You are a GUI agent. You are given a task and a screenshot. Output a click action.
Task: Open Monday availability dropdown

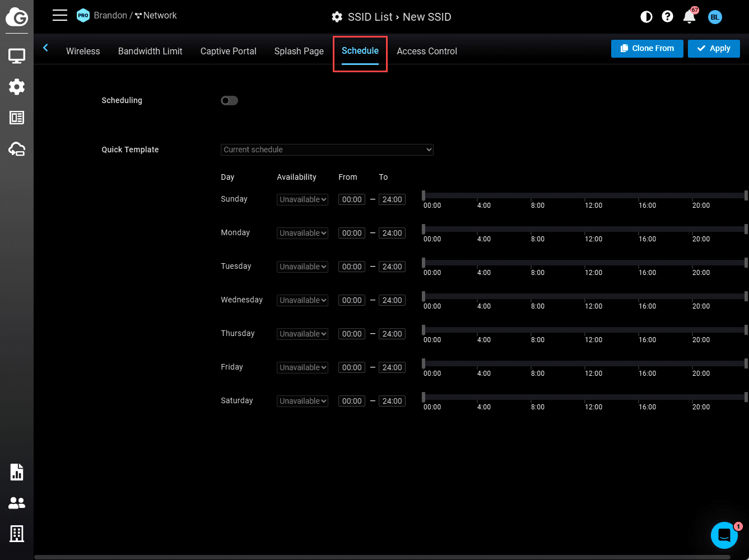[303, 233]
